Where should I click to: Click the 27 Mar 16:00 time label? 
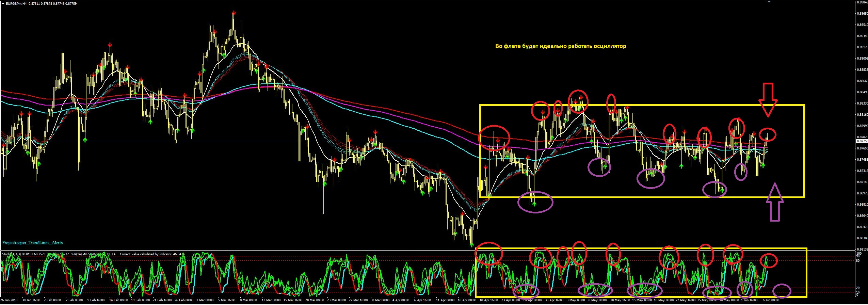[x=358, y=300]
